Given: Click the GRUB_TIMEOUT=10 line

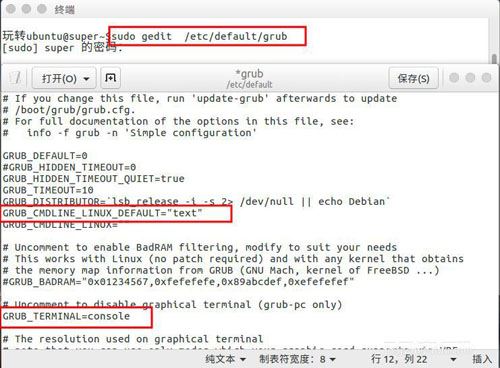Looking at the screenshot, I should (x=48, y=190).
